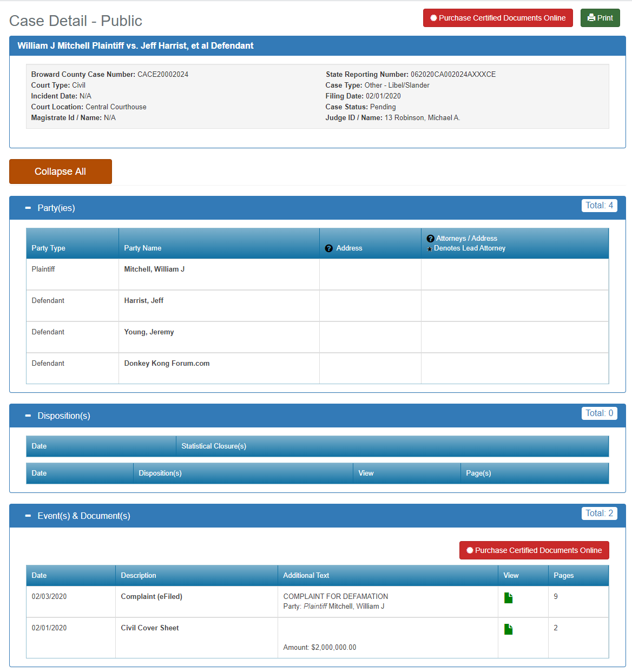Viewport: 632px width, 672px height.
Task: Click the Case Type Other - Libel/Slander
Action: tap(397, 85)
